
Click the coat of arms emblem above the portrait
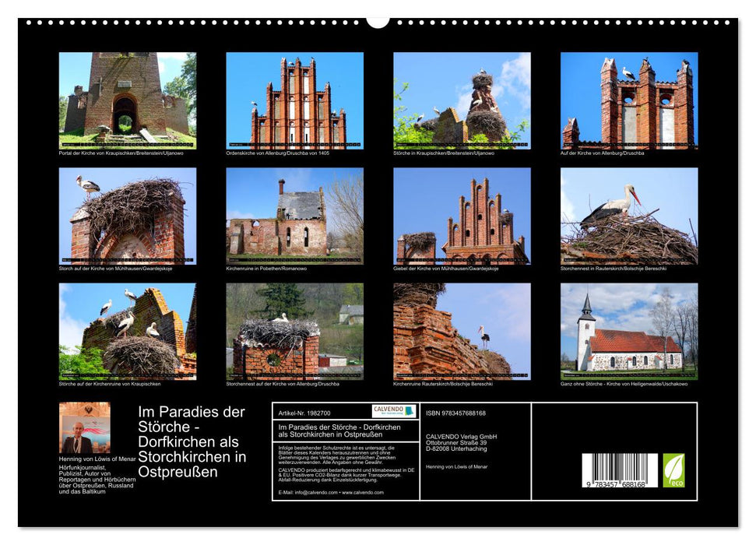point(88,408)
